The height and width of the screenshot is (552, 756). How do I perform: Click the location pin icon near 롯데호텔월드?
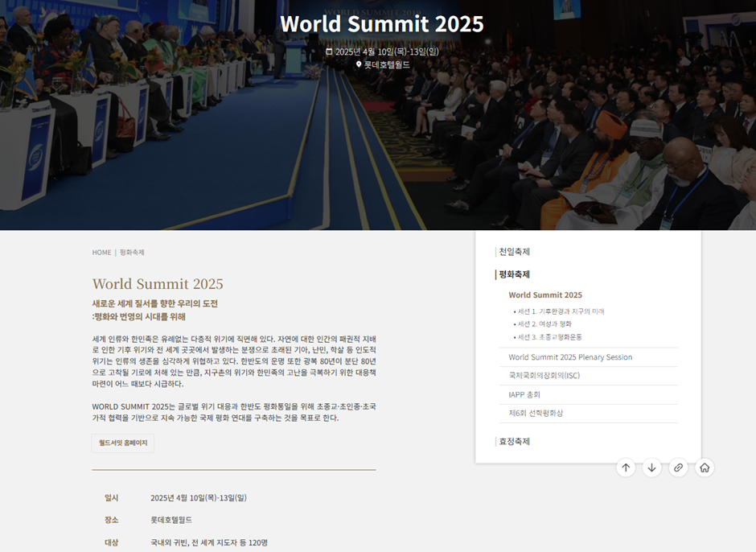coord(359,64)
